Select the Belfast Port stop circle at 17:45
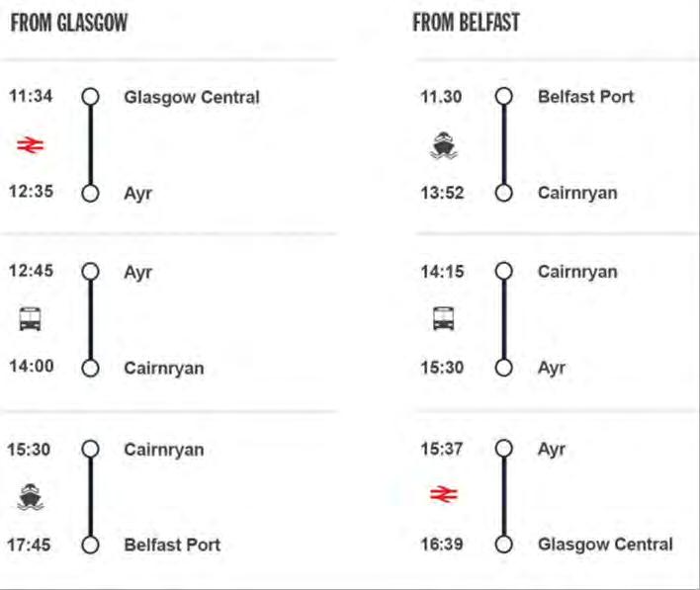 90,545
